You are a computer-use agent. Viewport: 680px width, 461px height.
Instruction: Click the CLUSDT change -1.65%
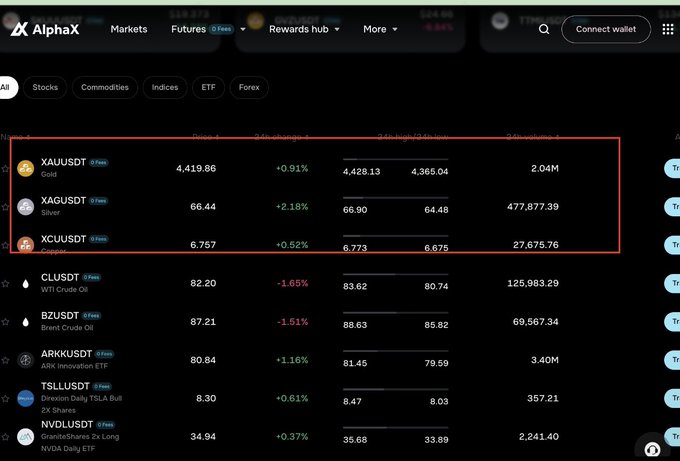pyautogui.click(x=292, y=283)
